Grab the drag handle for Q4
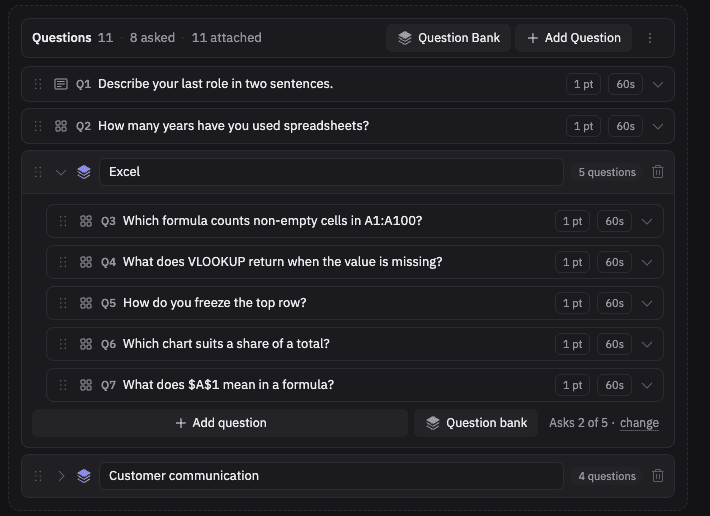 [63, 262]
